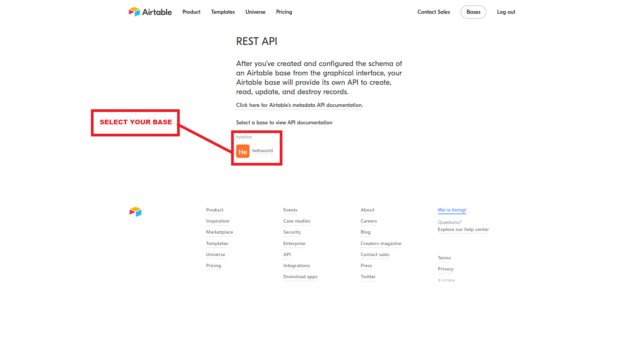The height and width of the screenshot is (362, 644).
Task: Open the Product menu in the top navigation
Action: (x=191, y=12)
